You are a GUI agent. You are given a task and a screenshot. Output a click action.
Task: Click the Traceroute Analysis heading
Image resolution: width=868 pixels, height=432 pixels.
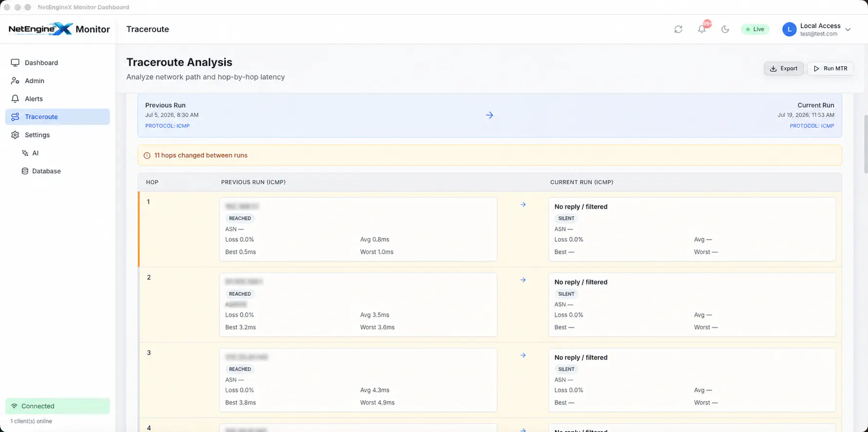(x=179, y=62)
